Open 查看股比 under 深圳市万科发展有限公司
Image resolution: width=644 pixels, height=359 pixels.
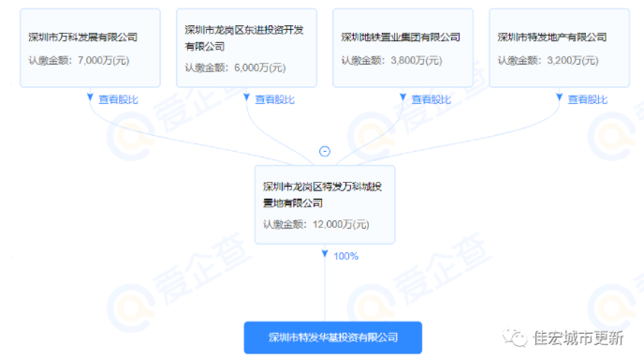click(118, 99)
